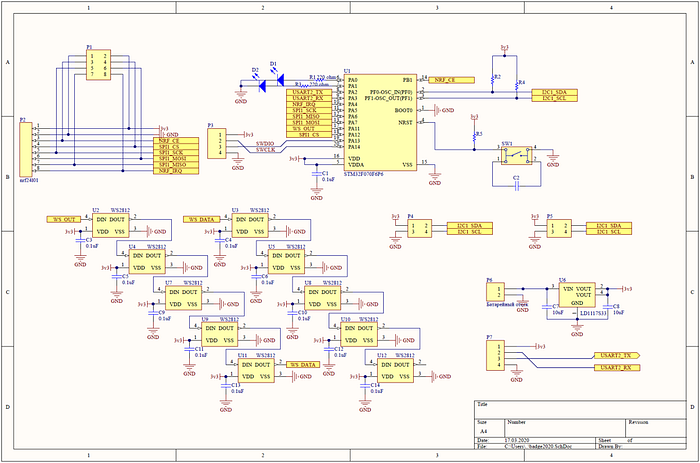Select the U6 LD1117S33 regulator
Image resolution: width=700 pixels, height=463 pixels.
pos(577,295)
